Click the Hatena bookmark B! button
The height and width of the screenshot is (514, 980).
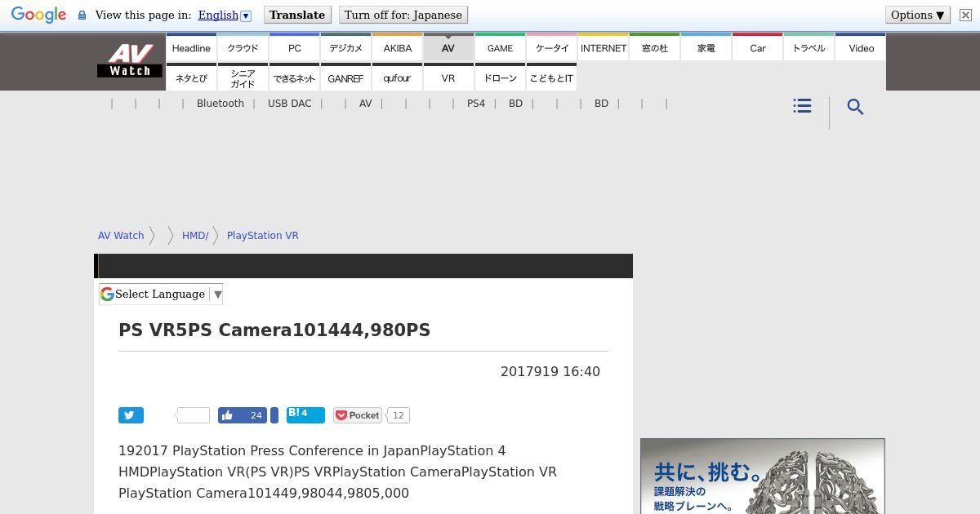coord(305,414)
